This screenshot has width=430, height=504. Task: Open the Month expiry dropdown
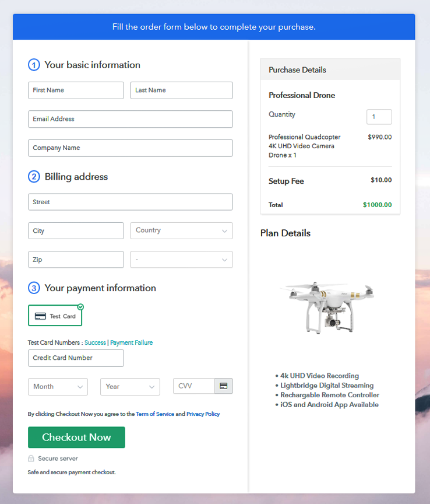click(x=58, y=387)
